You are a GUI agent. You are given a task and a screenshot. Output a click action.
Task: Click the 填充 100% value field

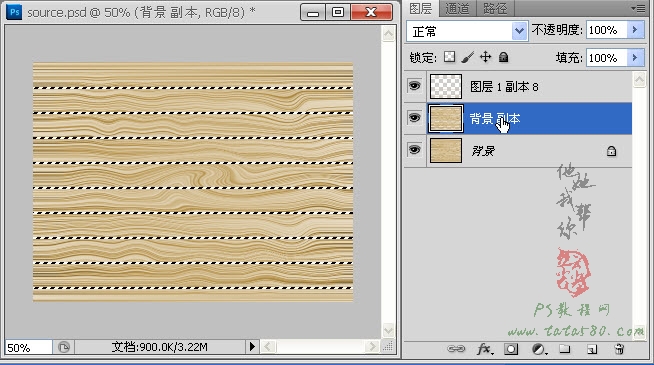coord(606,58)
